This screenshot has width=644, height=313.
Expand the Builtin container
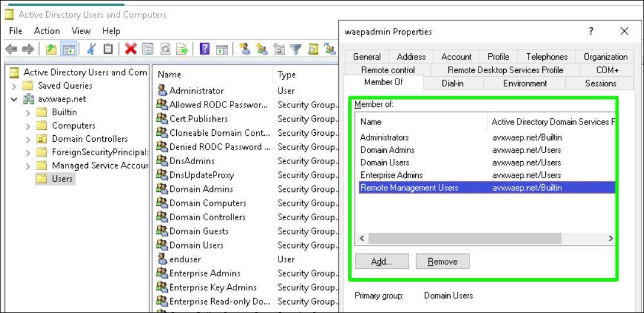coord(28,113)
